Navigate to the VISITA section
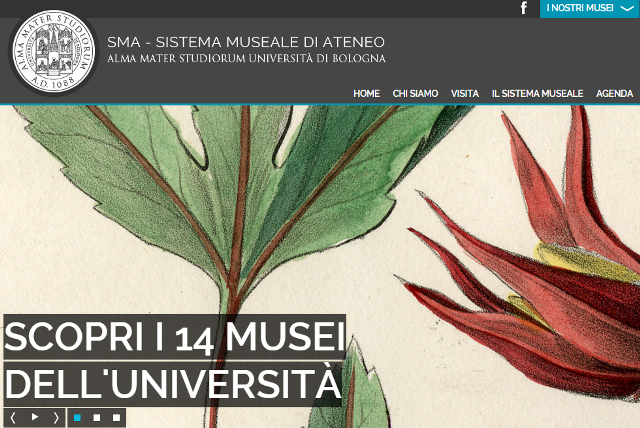 tap(464, 93)
